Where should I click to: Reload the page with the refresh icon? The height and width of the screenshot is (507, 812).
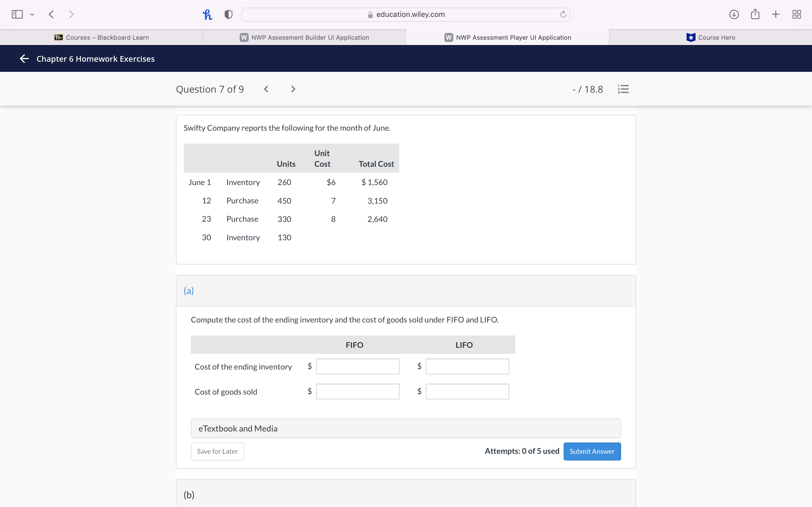563,14
